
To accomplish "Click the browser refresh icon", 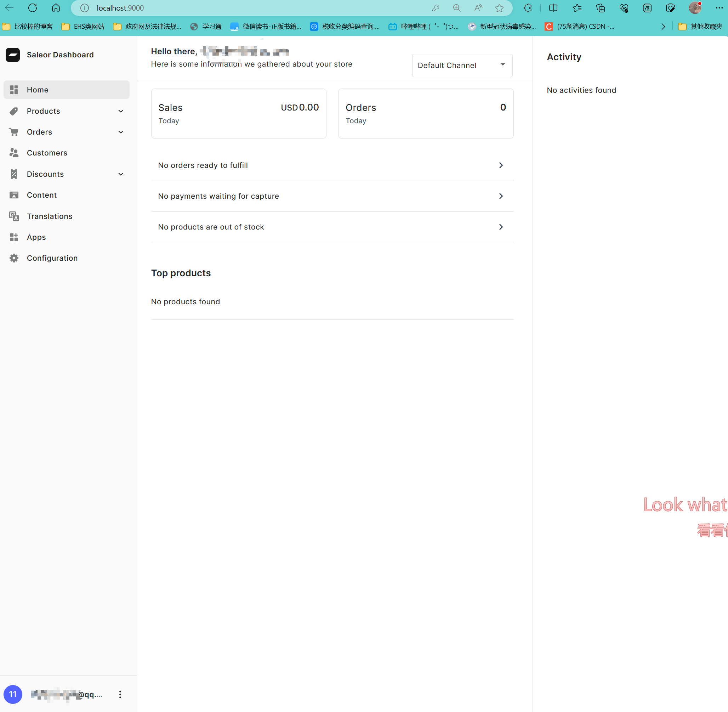I will 33,8.
